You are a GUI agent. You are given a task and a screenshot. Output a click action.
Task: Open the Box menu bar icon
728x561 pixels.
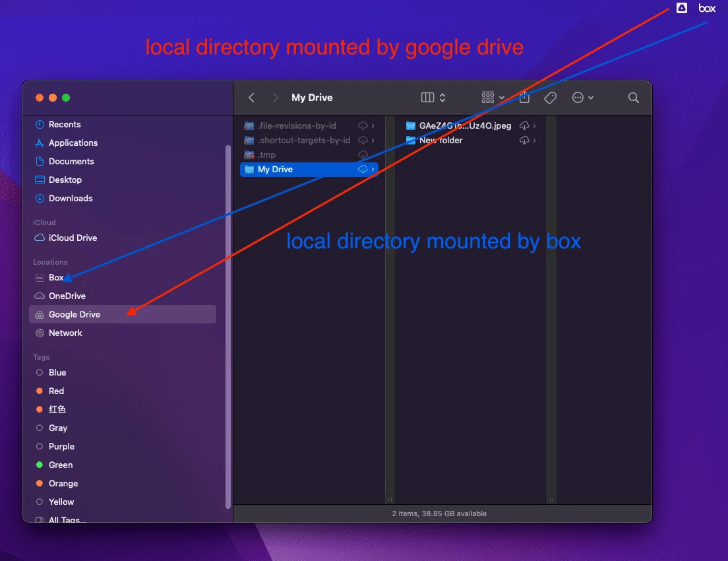707,8
